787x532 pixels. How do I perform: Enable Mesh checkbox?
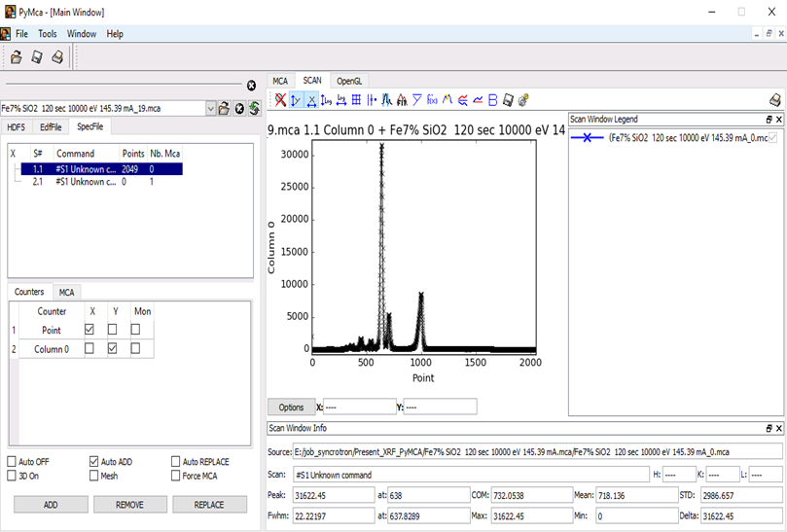pyautogui.click(x=93, y=476)
